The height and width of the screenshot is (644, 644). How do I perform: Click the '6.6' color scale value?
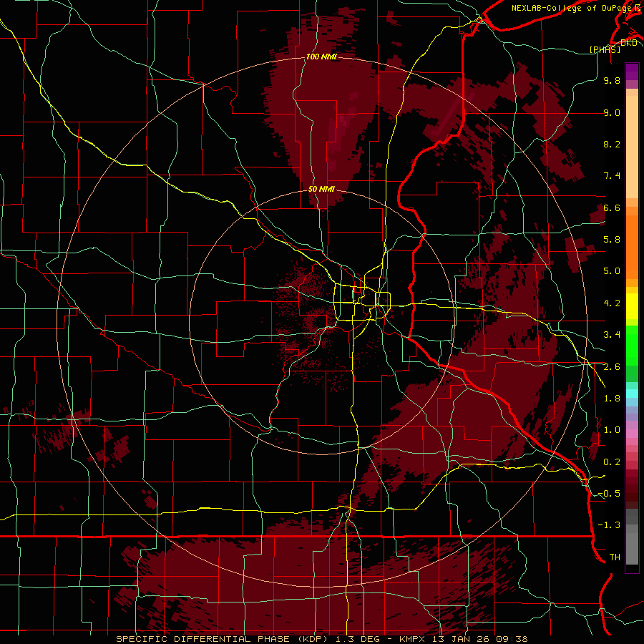click(x=612, y=208)
